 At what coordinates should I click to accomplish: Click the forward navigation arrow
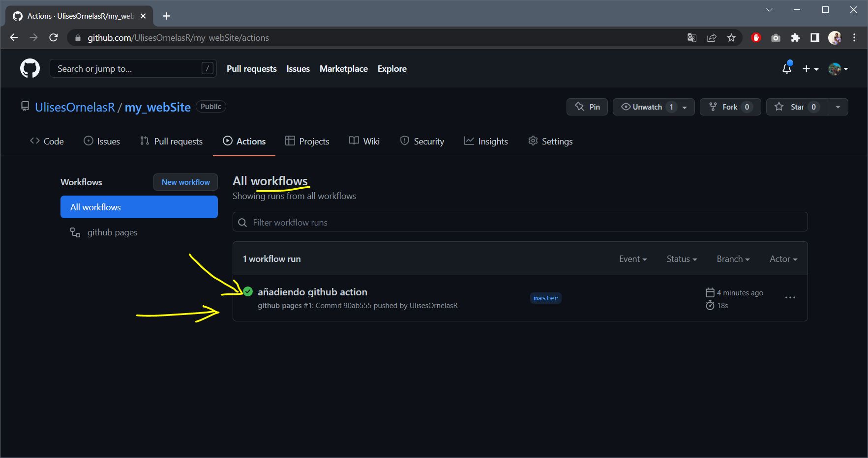click(x=33, y=38)
